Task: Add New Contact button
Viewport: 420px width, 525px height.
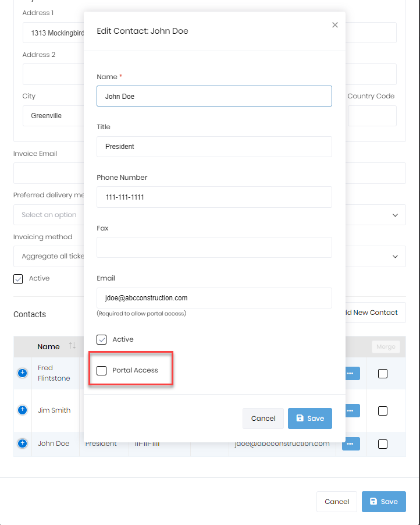Action: pos(375,313)
